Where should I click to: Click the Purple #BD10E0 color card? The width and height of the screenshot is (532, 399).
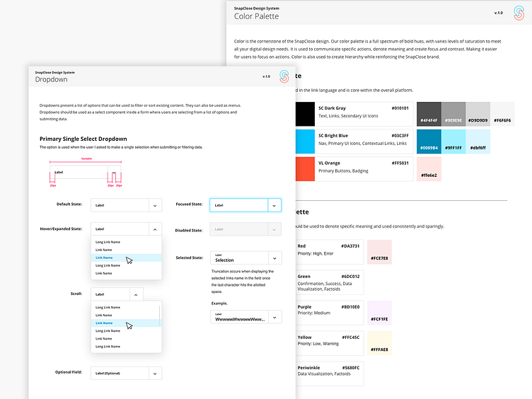(330, 313)
